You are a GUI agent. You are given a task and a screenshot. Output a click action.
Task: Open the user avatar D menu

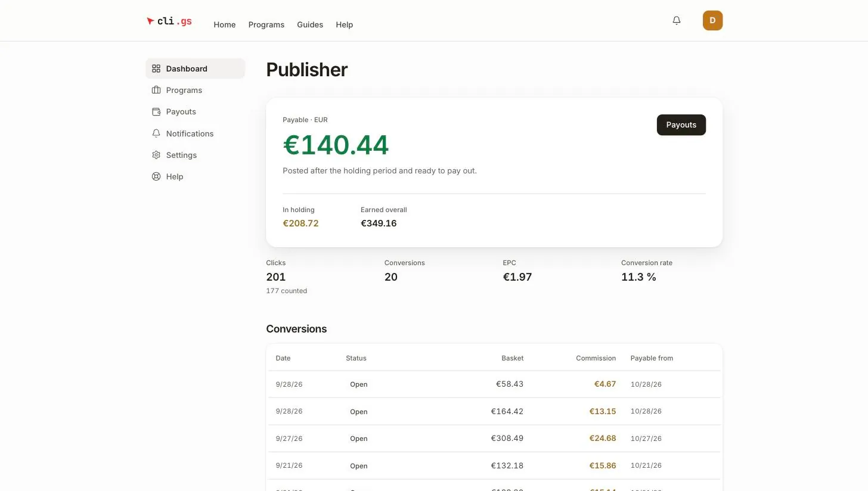point(712,20)
